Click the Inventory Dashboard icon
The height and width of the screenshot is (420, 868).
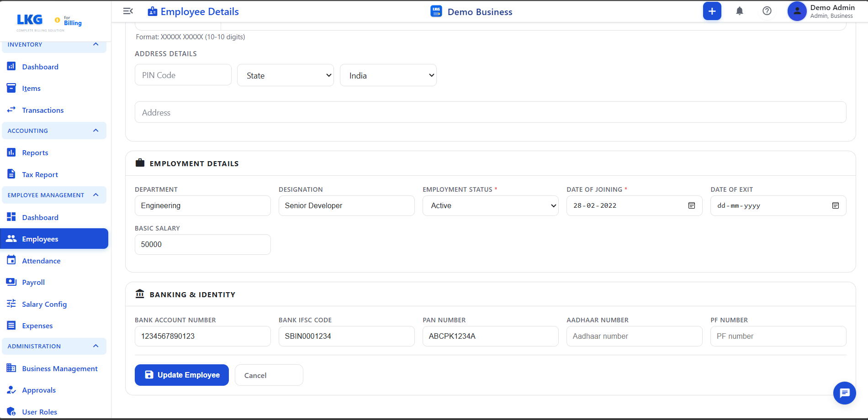(x=11, y=66)
